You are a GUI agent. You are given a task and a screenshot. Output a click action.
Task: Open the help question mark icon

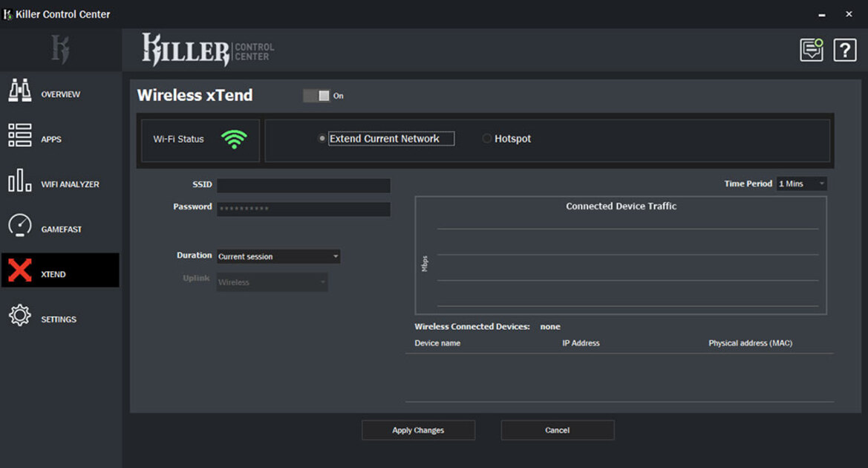pos(845,51)
